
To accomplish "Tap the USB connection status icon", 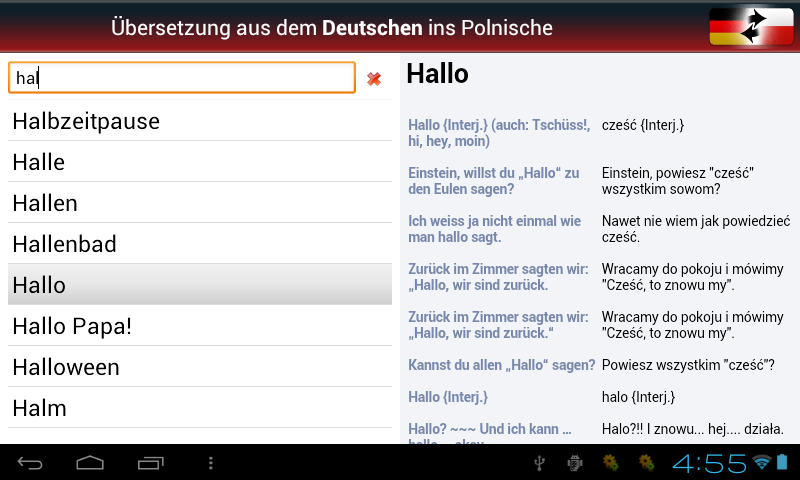I will (x=539, y=463).
